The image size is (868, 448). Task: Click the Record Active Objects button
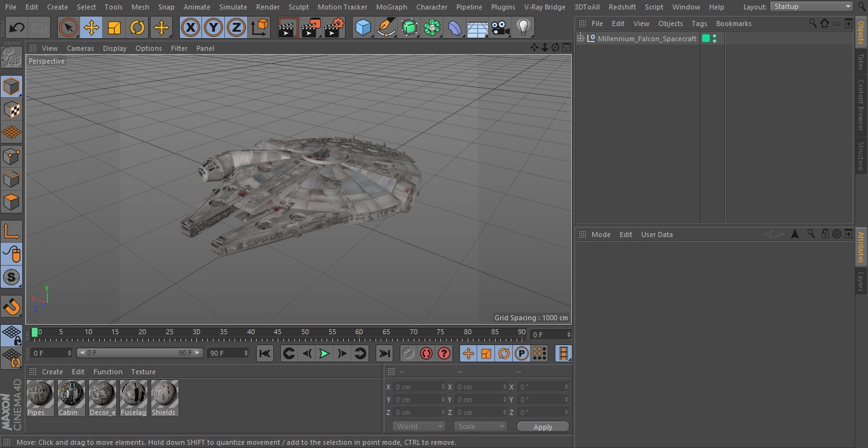pyautogui.click(x=409, y=353)
